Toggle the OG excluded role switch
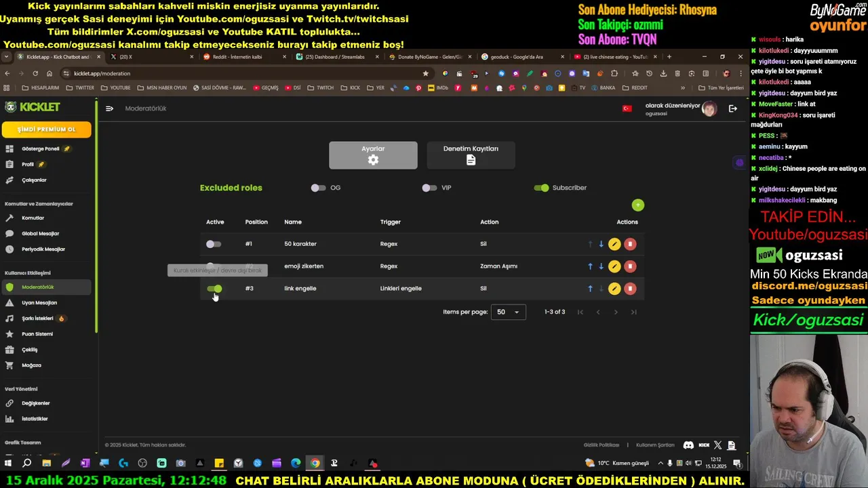 click(x=318, y=188)
